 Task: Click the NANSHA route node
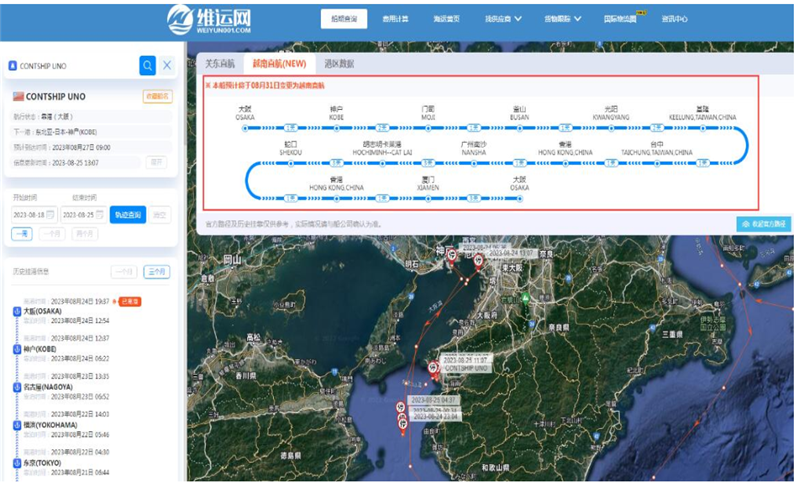[474, 164]
